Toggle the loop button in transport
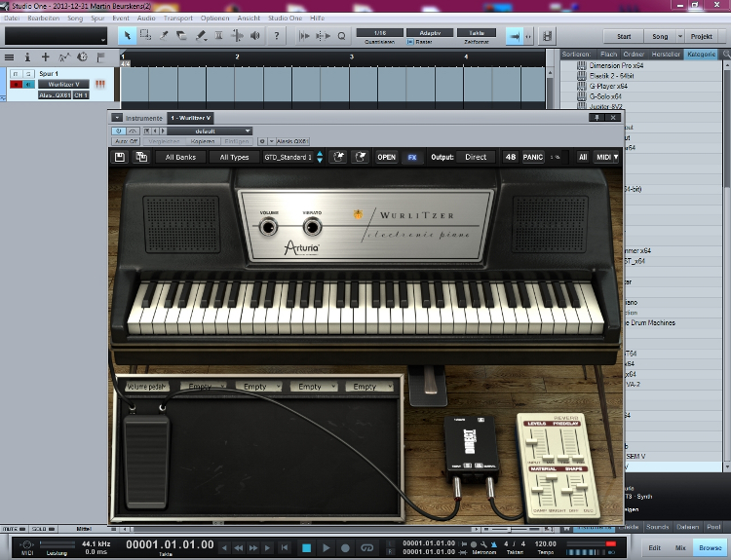Screen dimensions: 731x560 point(366,548)
